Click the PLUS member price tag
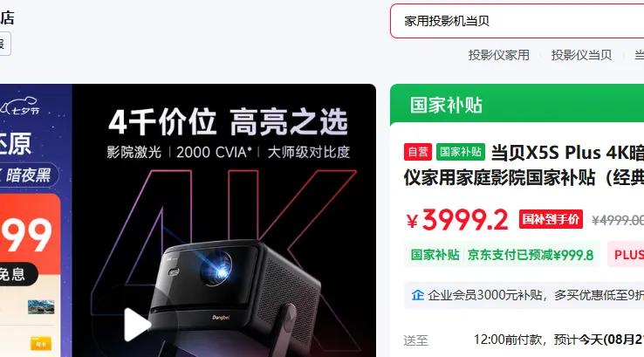Viewport: 644px width, 357px height. pos(627,255)
